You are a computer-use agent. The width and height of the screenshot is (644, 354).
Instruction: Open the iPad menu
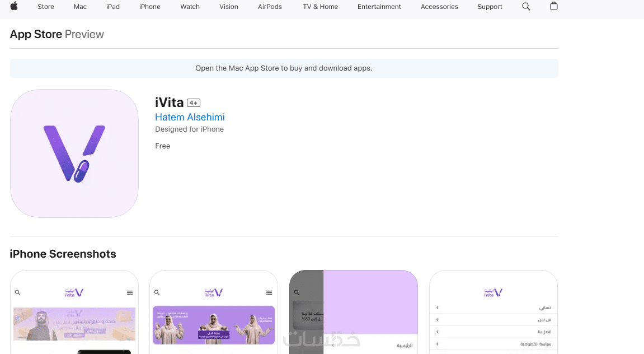(x=113, y=7)
